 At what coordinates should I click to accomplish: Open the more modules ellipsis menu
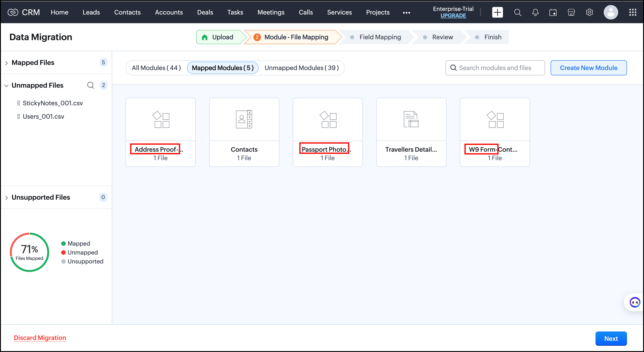click(406, 13)
